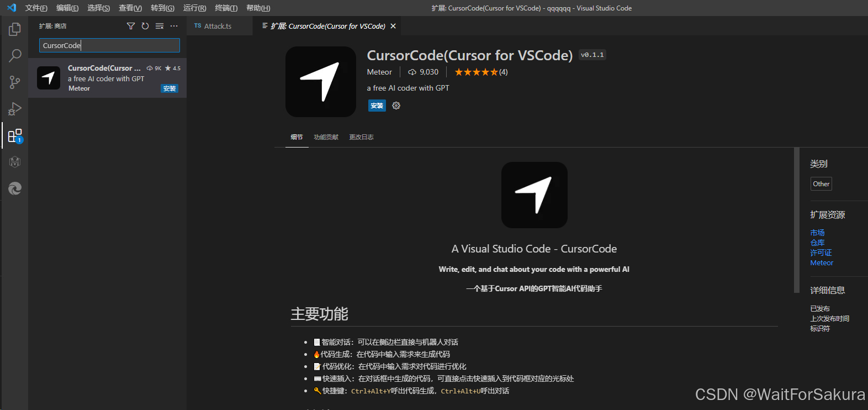Select the 更改日志 changelog tab
This screenshot has height=410, width=868.
point(361,137)
